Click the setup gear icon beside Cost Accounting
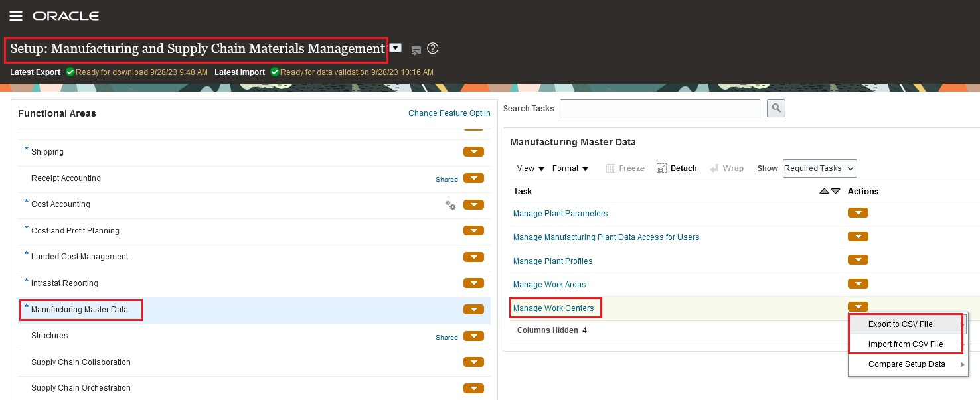980x400 pixels. coord(451,206)
